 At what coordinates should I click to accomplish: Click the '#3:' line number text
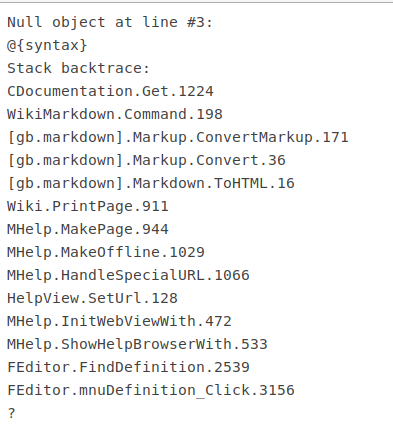click(x=199, y=22)
